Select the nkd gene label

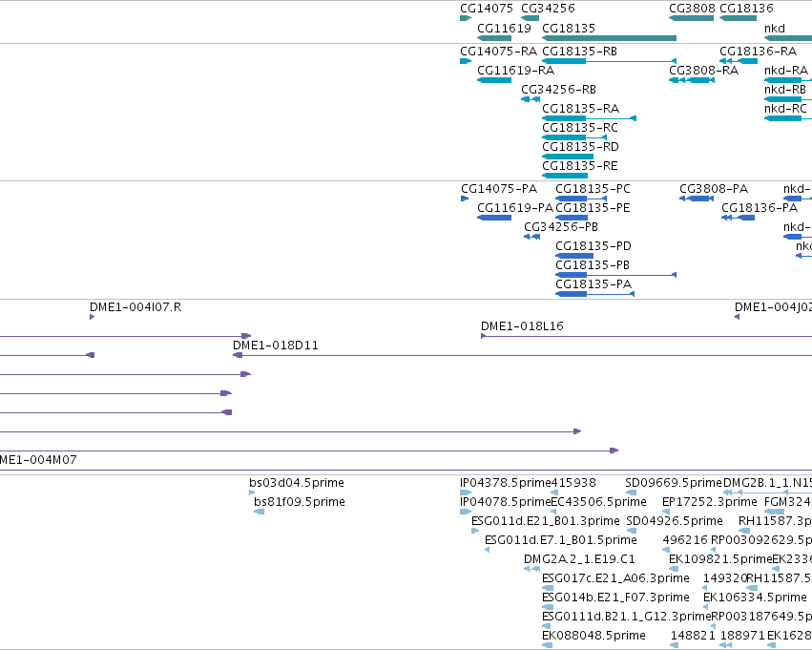pos(775,29)
